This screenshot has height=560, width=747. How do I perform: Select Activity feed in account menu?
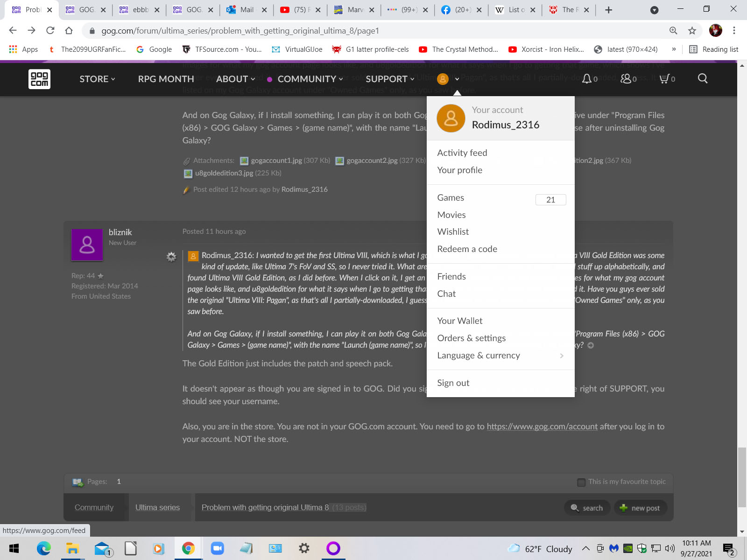click(x=462, y=153)
